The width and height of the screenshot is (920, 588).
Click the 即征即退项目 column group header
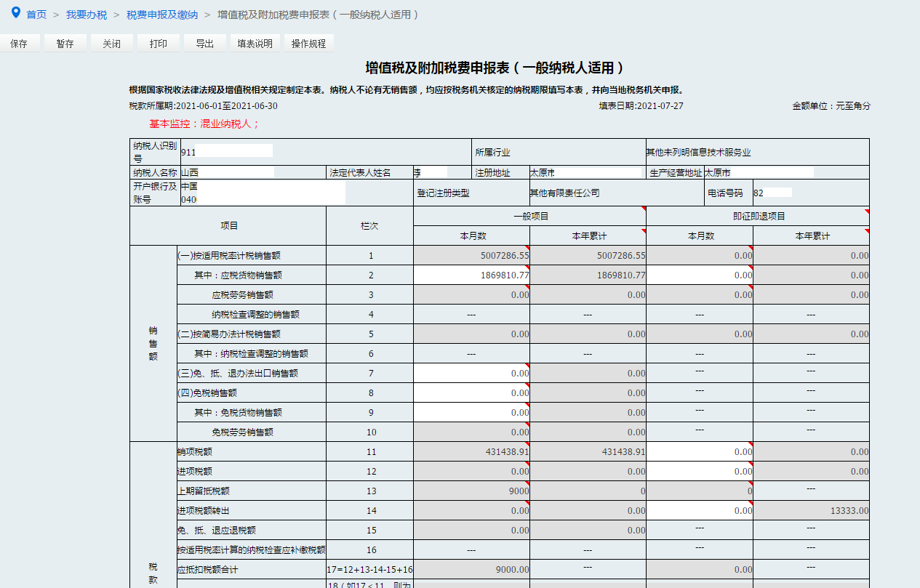[x=758, y=216]
